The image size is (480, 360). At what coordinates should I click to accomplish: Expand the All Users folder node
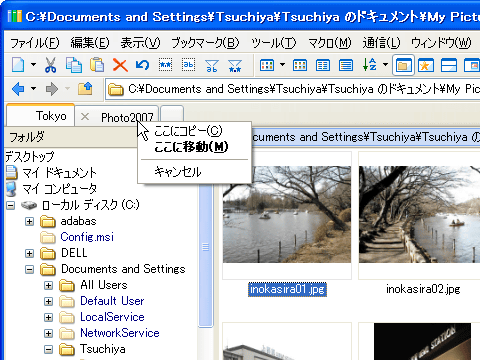pyautogui.click(x=48, y=285)
